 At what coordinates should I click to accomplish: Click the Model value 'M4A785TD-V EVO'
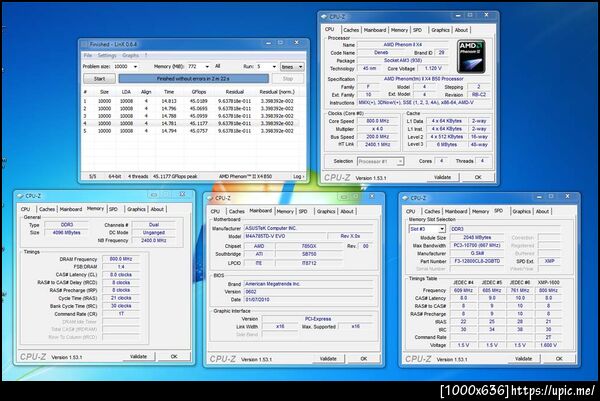[285, 236]
